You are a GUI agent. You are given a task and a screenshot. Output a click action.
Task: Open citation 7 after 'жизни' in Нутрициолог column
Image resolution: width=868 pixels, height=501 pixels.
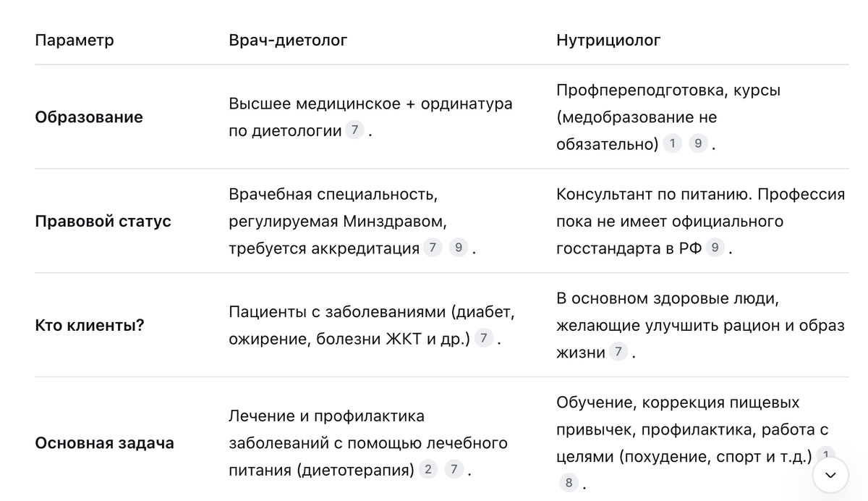[x=618, y=352]
